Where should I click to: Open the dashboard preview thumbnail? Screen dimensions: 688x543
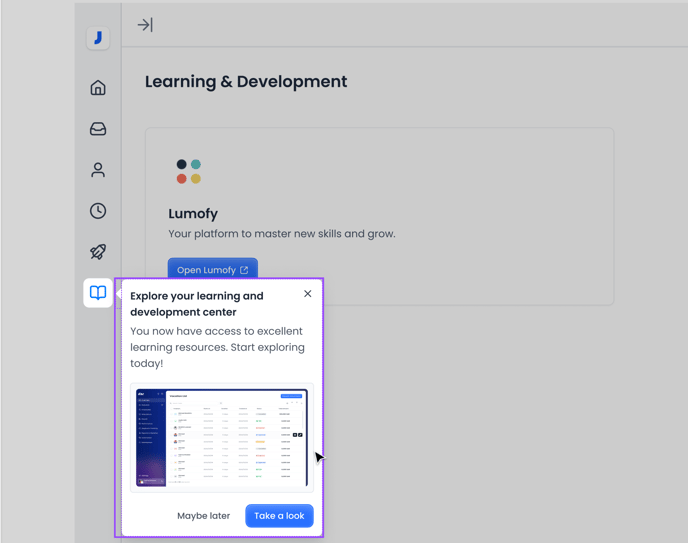point(221,437)
